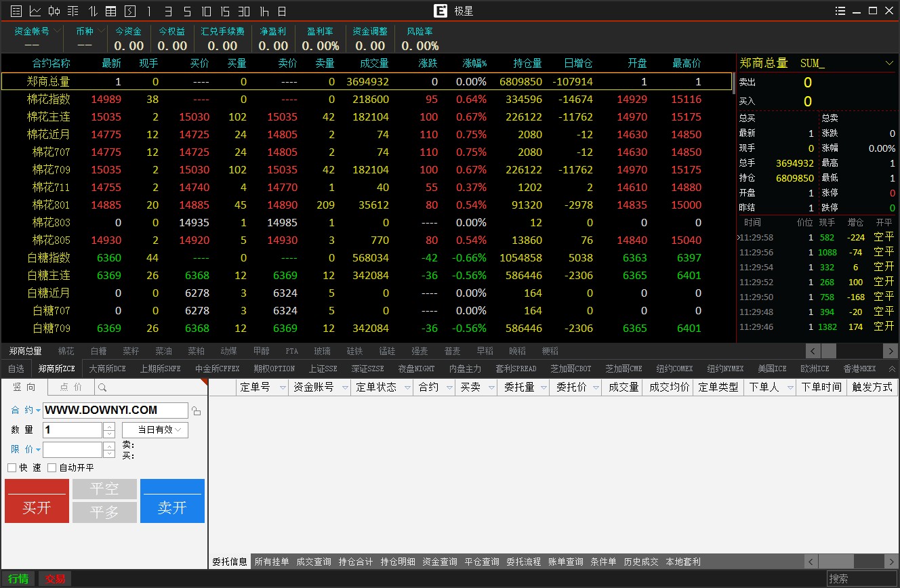Open the quote list view icon
Image resolution: width=900 pixels, height=588 pixels.
point(16,11)
